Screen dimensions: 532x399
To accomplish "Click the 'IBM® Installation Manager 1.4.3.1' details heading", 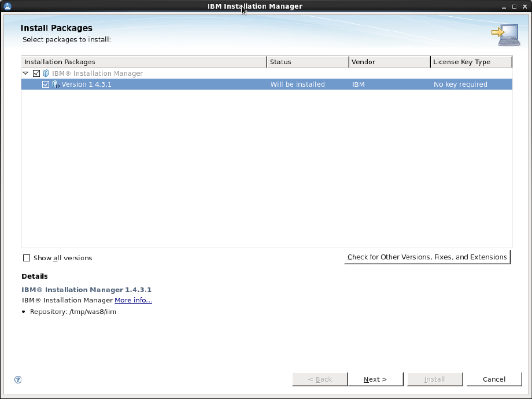I will (x=87, y=289).
